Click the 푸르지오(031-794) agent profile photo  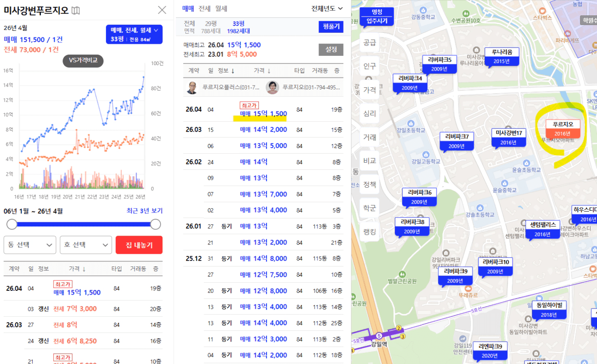click(272, 88)
